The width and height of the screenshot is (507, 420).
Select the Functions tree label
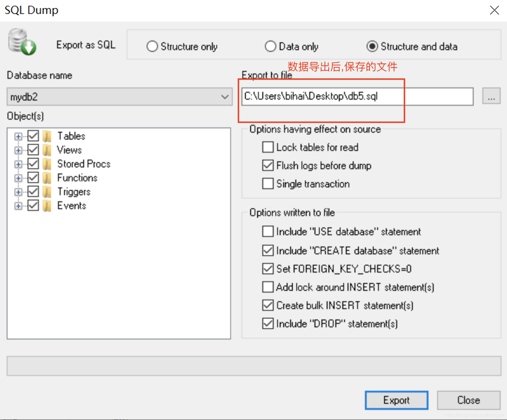77,178
